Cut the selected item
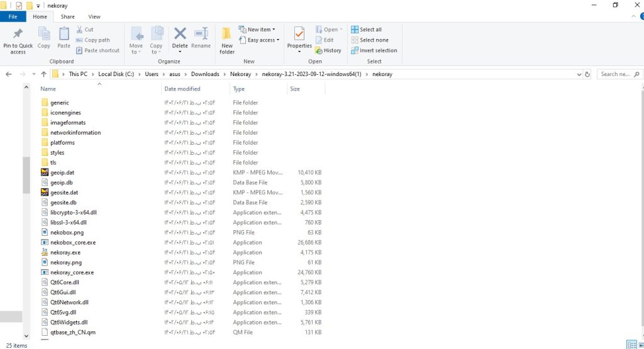The height and width of the screenshot is (349, 644). (85, 30)
